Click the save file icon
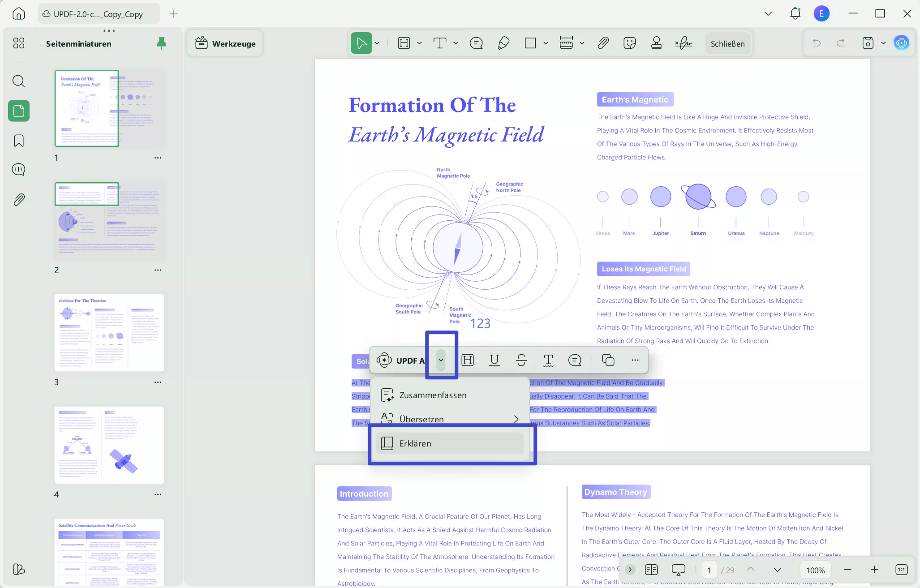Image resolution: width=920 pixels, height=588 pixels. pos(868,43)
